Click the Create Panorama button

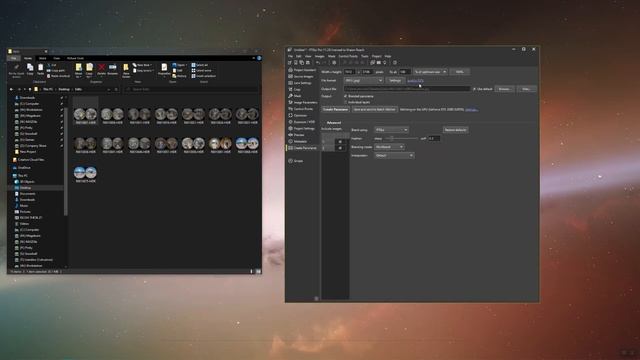pos(336,109)
